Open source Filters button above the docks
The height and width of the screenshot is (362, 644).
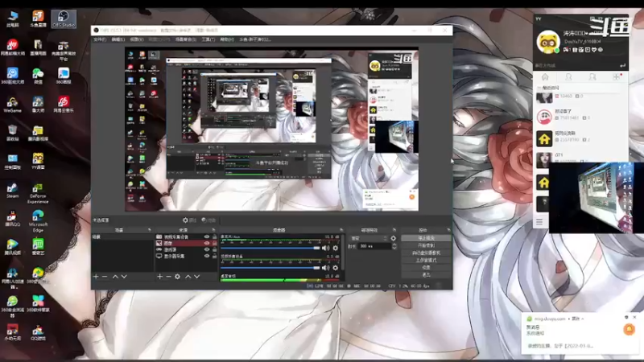[x=208, y=220]
